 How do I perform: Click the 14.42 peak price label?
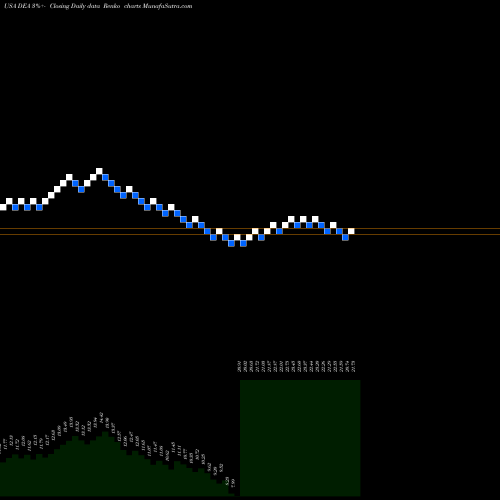[x=102, y=418]
